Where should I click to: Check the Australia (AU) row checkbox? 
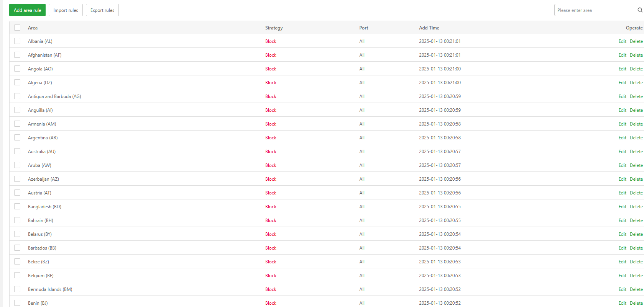pos(17,151)
